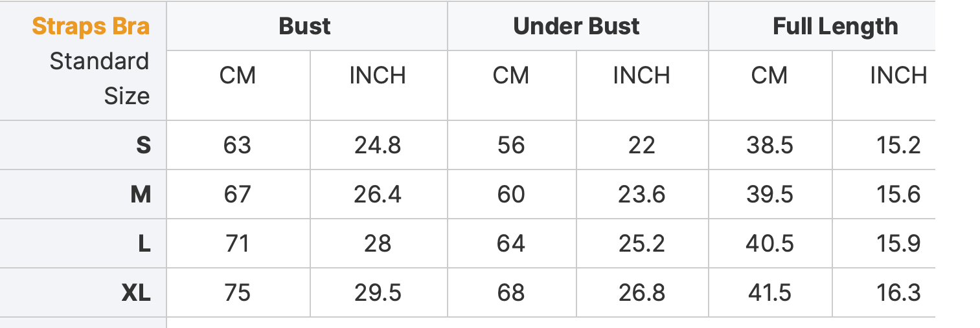The height and width of the screenshot is (328, 980).
Task: Click the Straps Bra table heading
Action: tap(91, 27)
